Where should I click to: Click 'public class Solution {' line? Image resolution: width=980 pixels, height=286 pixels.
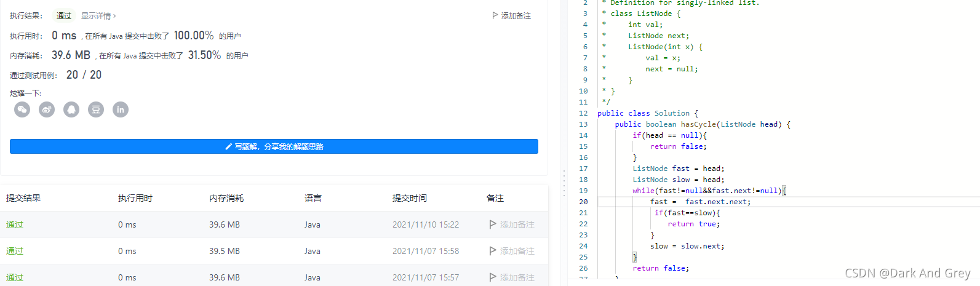point(648,113)
